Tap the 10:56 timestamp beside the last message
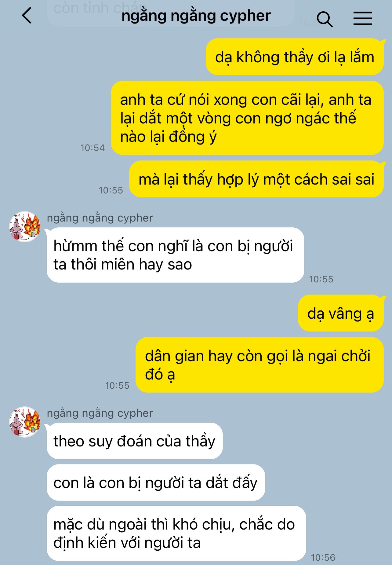 [323, 558]
